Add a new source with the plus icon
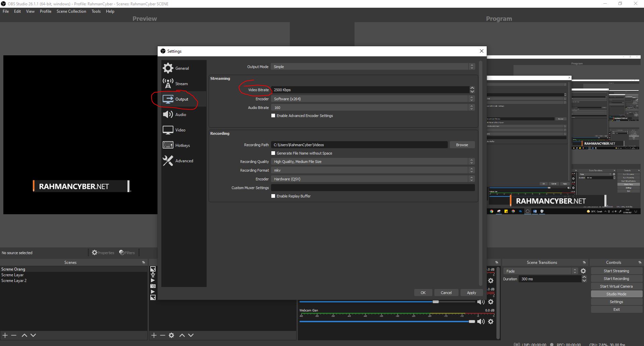 (154, 335)
